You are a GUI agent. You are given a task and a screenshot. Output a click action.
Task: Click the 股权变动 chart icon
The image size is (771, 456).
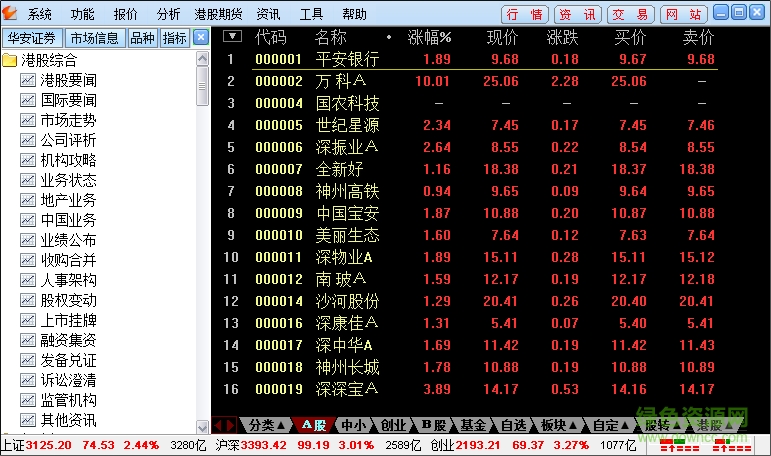28,300
